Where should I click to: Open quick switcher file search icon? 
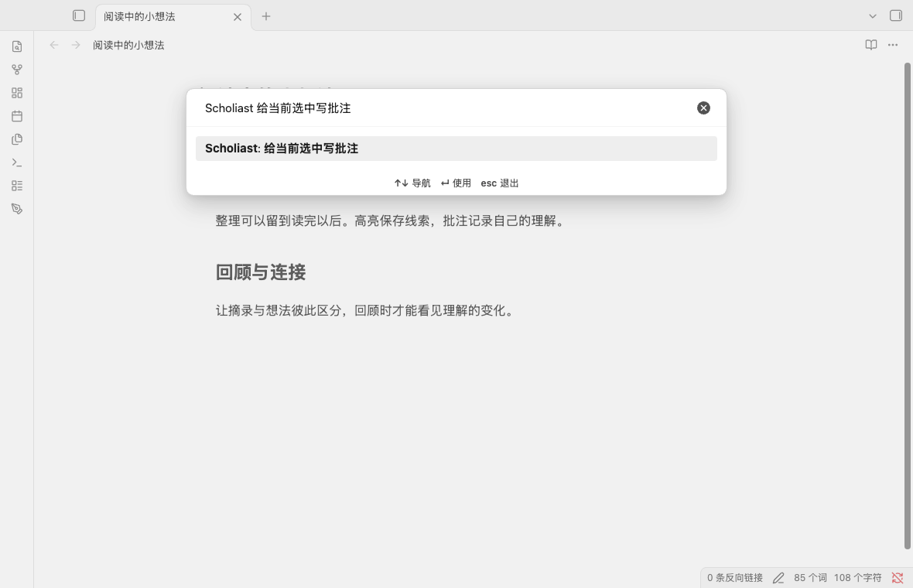click(17, 46)
